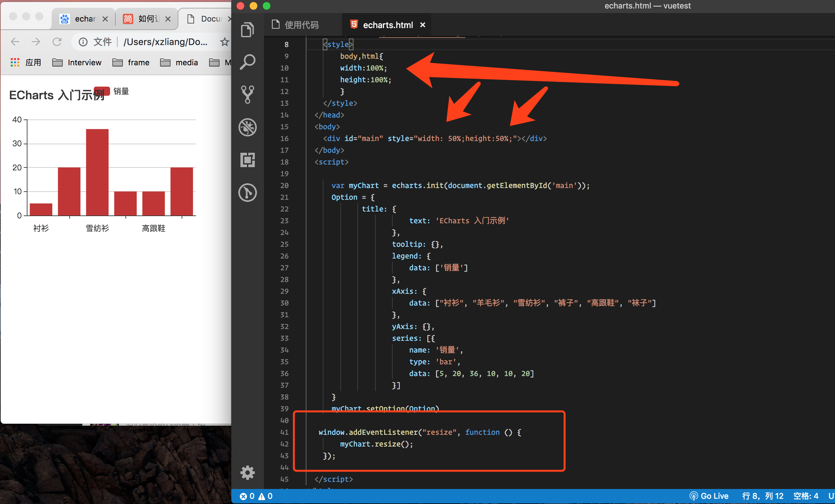The width and height of the screenshot is (835, 504).
Task: Close the echarts.html editor tab
Action: click(x=422, y=25)
